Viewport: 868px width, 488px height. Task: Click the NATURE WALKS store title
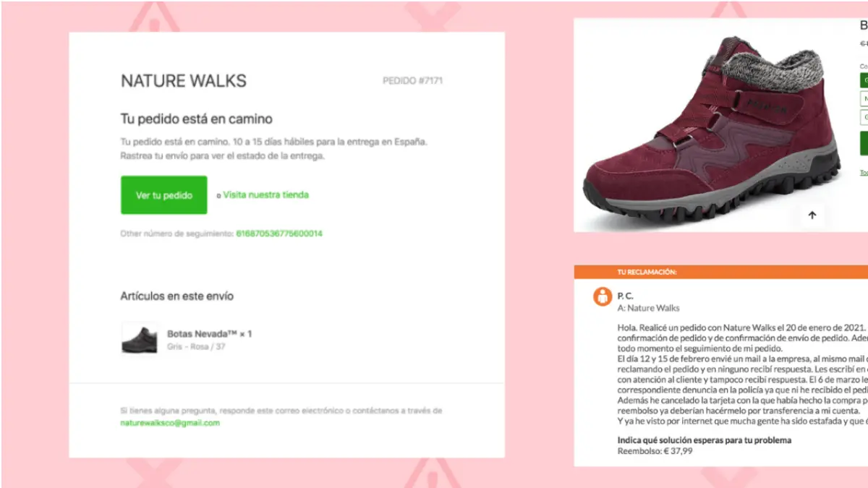(x=184, y=81)
